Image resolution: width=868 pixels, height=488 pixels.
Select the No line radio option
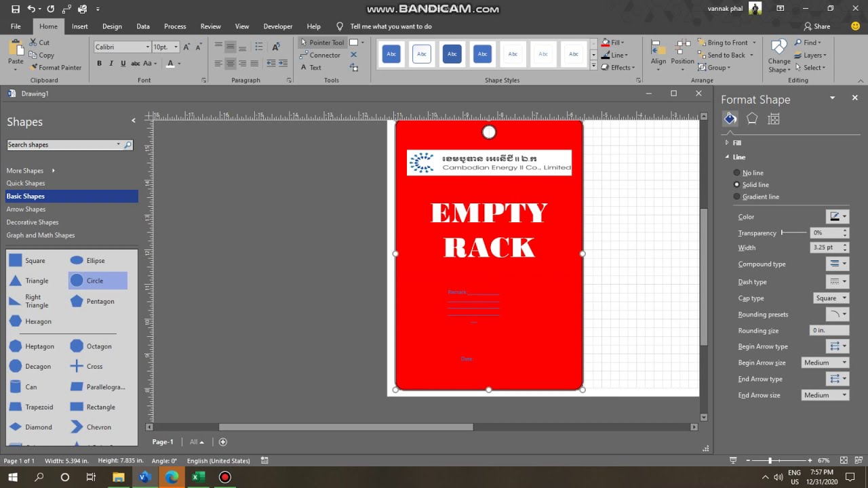(737, 173)
